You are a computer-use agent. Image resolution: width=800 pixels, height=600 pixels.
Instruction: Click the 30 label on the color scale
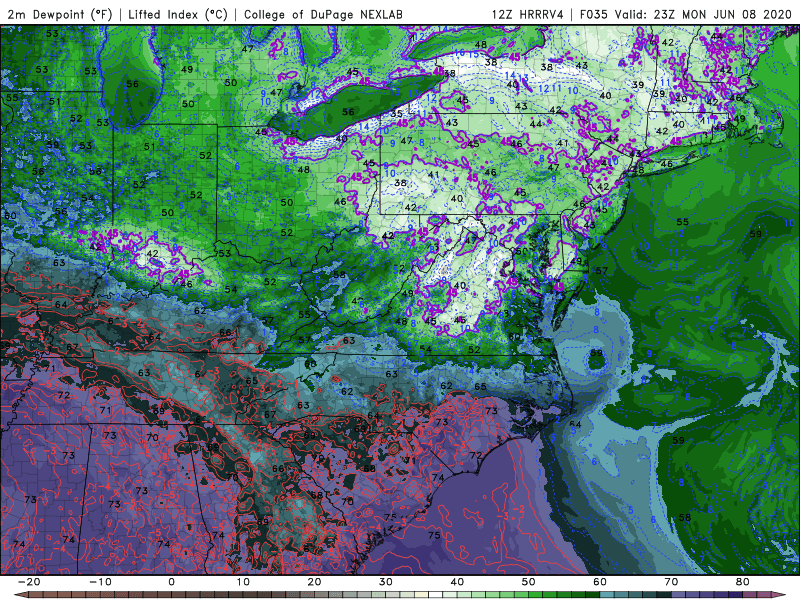coord(386,582)
